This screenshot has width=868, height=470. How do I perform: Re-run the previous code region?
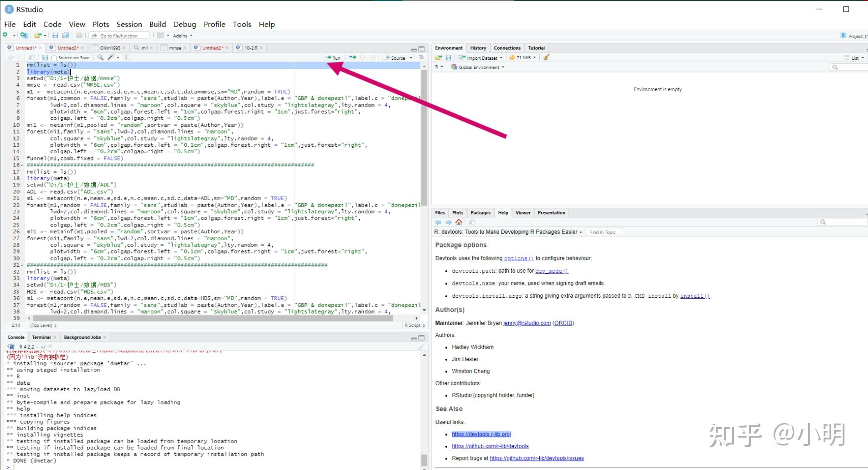(x=352, y=57)
